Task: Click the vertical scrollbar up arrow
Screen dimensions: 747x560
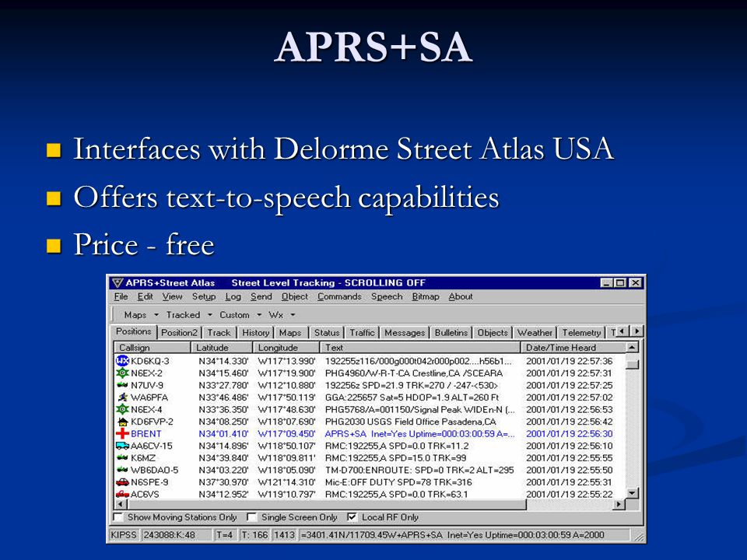Action: click(632, 348)
